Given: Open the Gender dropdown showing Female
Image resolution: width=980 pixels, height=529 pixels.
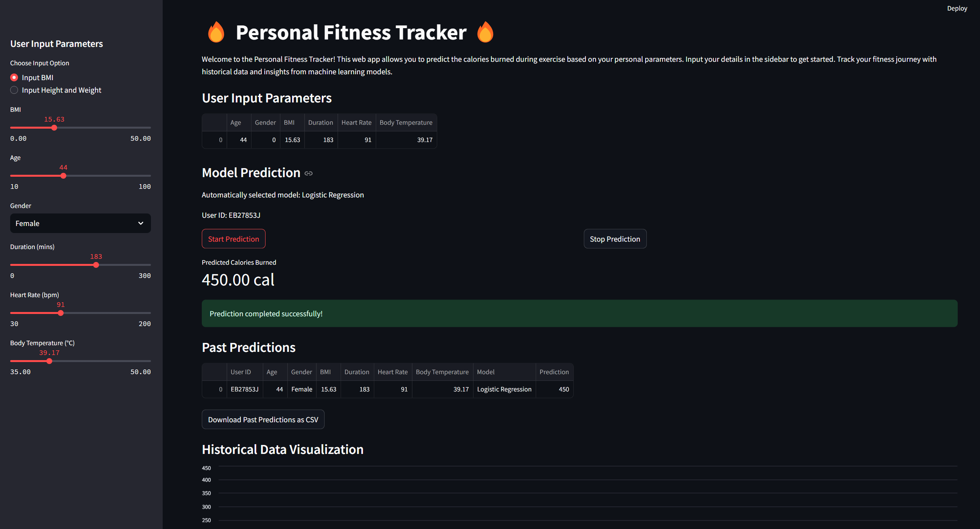Looking at the screenshot, I should coord(80,223).
